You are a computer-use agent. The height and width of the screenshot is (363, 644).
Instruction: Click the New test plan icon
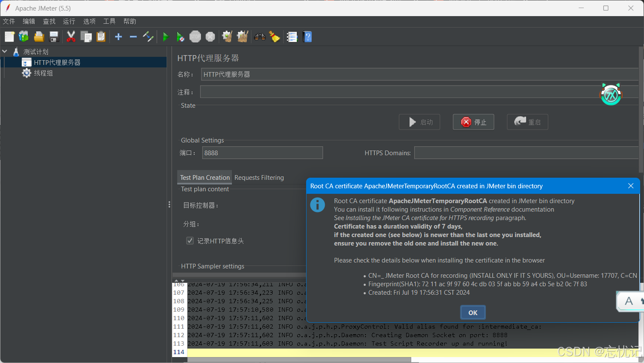pyautogui.click(x=9, y=37)
